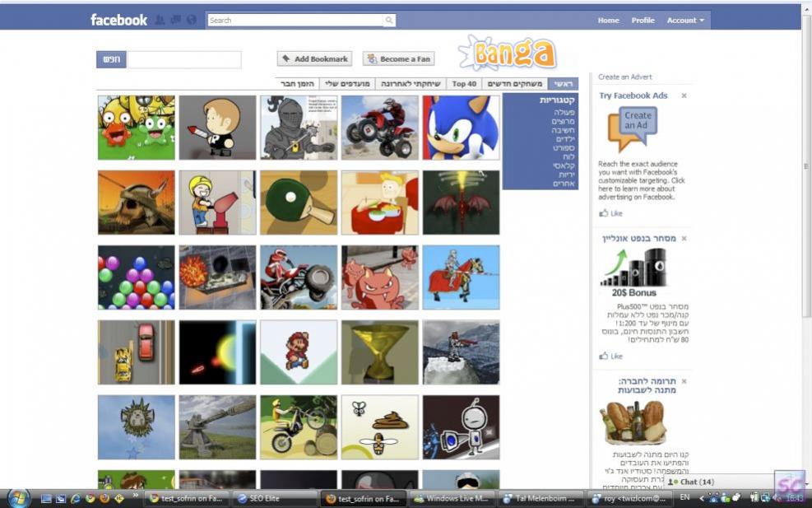
Task: Select the יריות category
Action: (567, 175)
